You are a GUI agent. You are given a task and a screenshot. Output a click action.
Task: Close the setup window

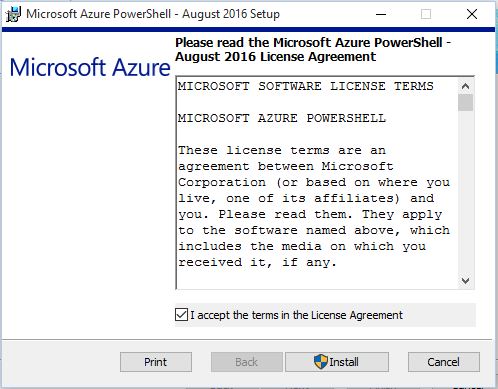tap(472, 14)
